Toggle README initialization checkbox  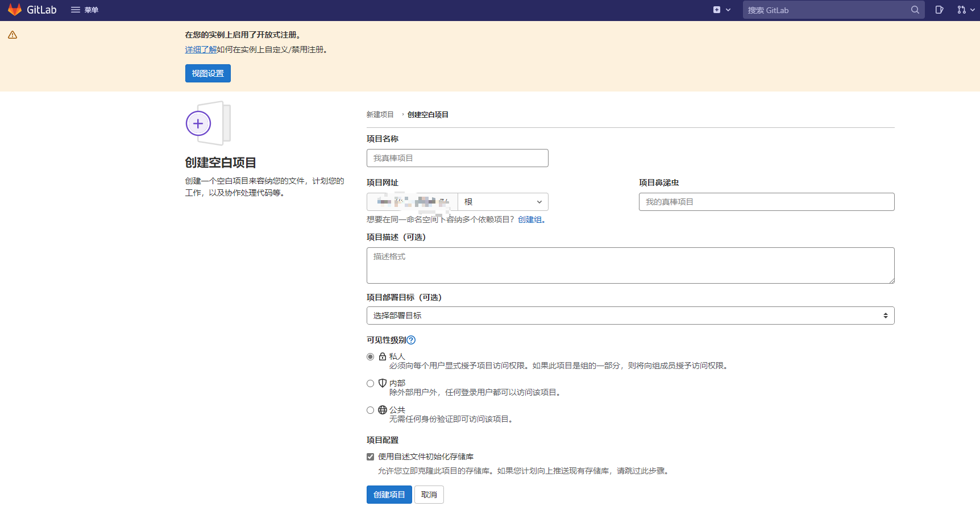(371, 457)
